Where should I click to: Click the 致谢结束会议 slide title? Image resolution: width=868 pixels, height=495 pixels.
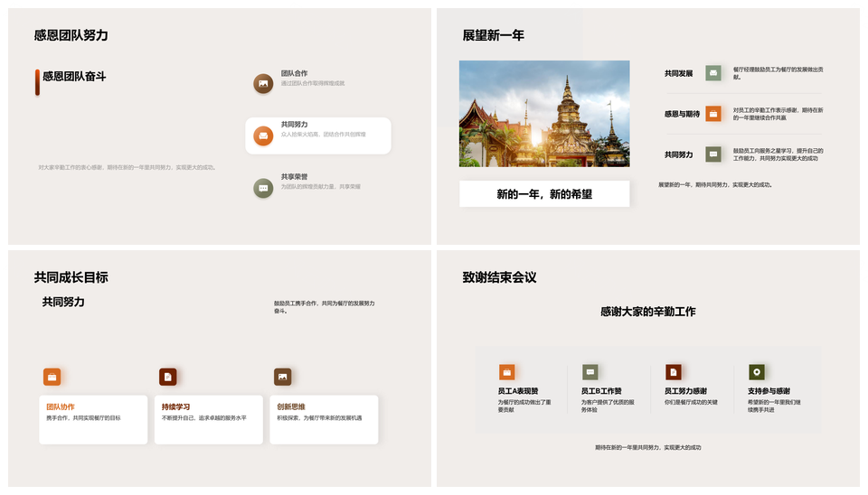coord(499,277)
